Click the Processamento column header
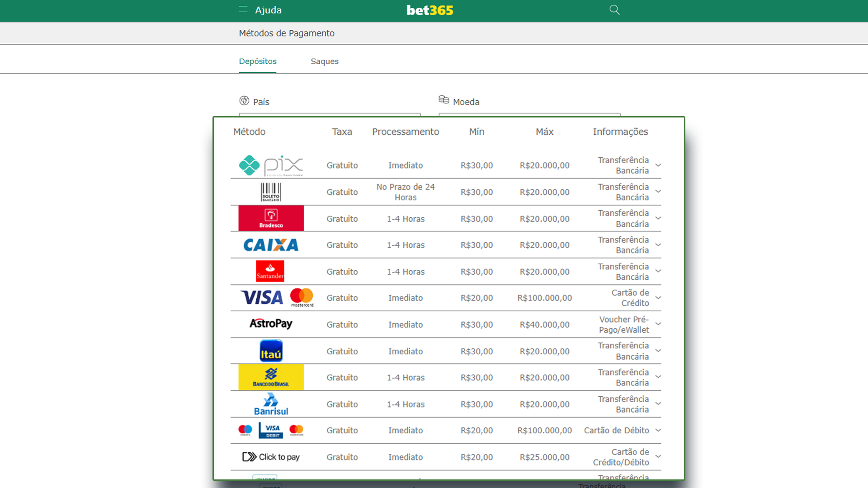The image size is (868, 488). [x=406, y=131]
